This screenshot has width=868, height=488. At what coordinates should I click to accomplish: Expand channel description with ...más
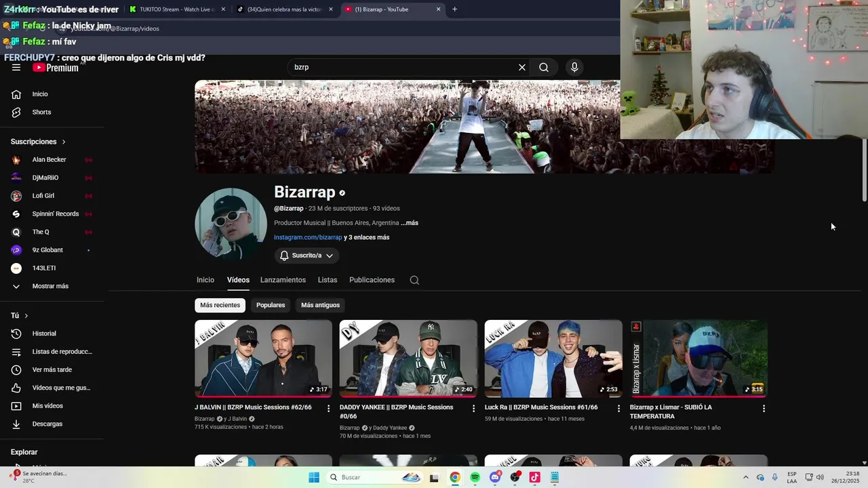[x=410, y=223]
